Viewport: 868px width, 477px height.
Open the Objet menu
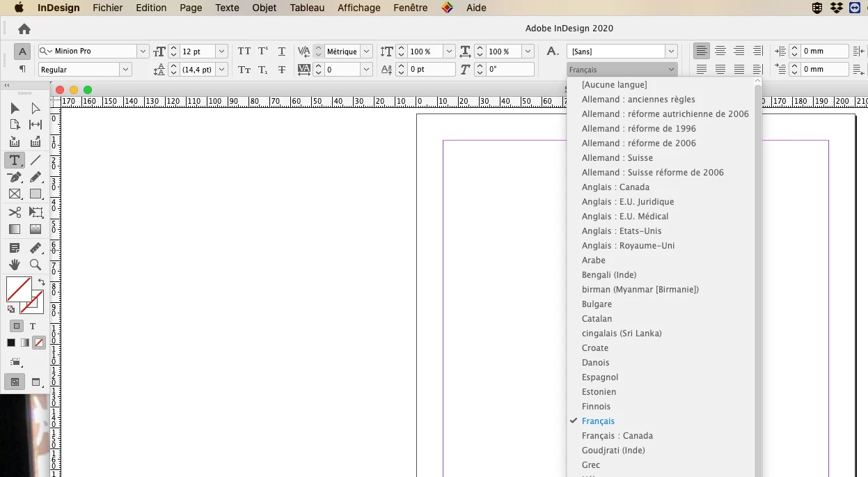[265, 8]
